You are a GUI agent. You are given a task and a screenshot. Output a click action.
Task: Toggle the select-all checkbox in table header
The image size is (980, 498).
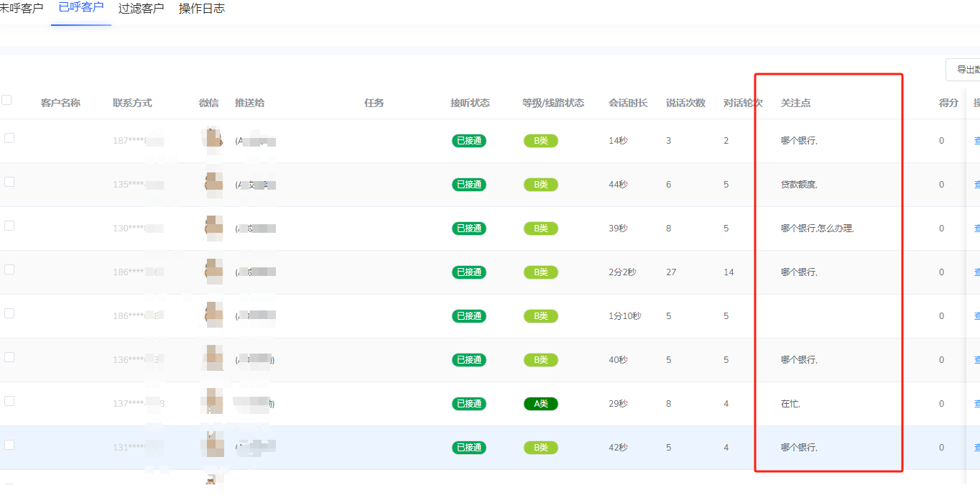coord(6,100)
